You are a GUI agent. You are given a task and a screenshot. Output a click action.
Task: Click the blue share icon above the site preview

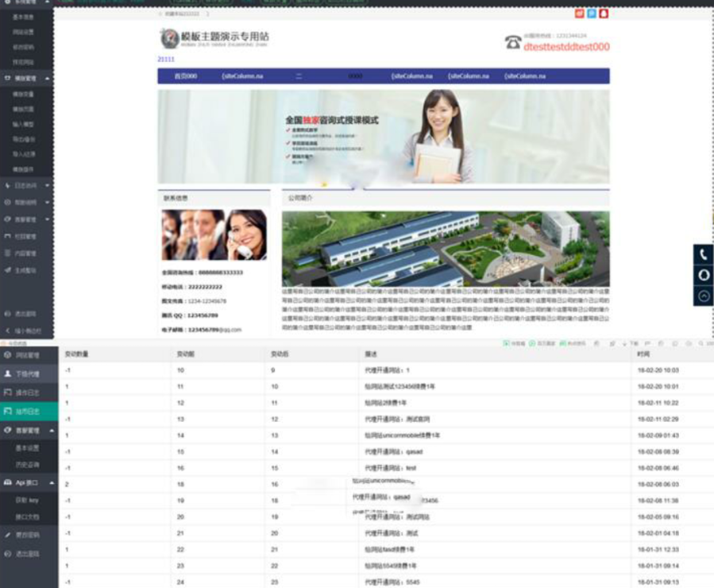592,14
